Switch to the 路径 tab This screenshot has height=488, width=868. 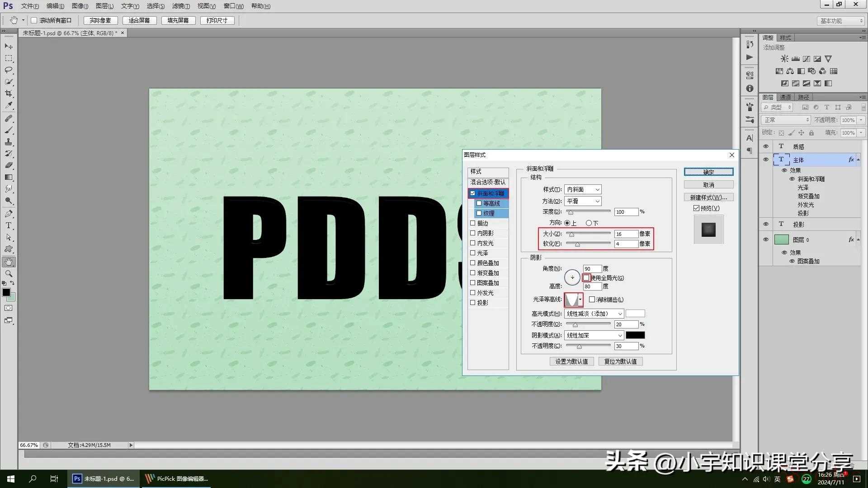pos(803,97)
